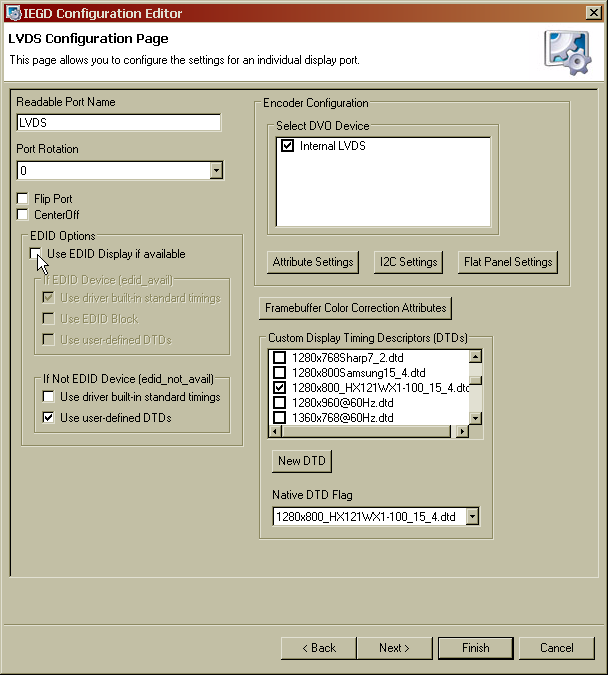Image resolution: width=608 pixels, height=675 pixels.
Task: Open Flat Panel Settings
Action: tap(508, 262)
